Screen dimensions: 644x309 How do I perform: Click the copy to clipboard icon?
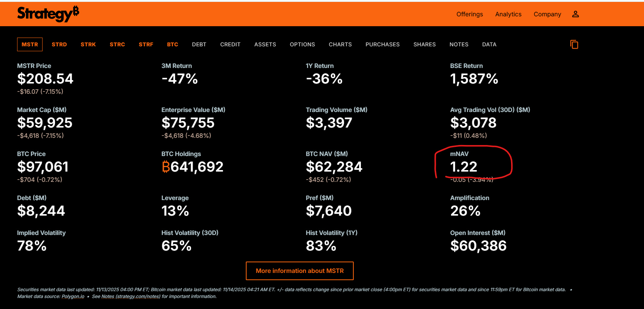[x=574, y=44]
